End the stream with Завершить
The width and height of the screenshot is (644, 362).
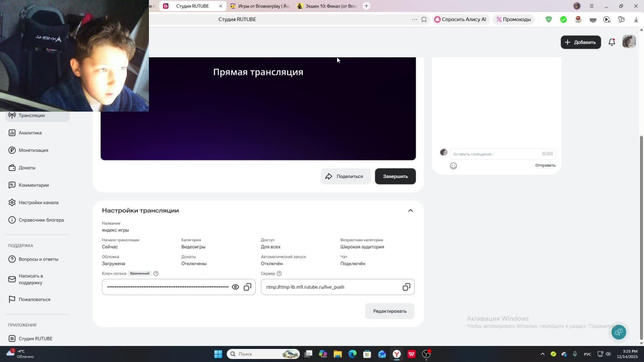pyautogui.click(x=395, y=176)
